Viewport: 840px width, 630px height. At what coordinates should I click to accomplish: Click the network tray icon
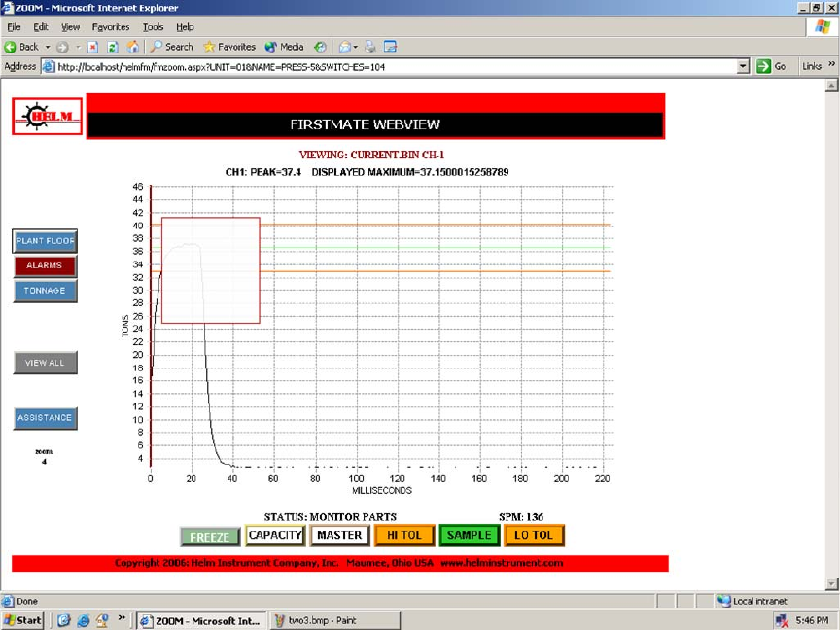(x=782, y=621)
